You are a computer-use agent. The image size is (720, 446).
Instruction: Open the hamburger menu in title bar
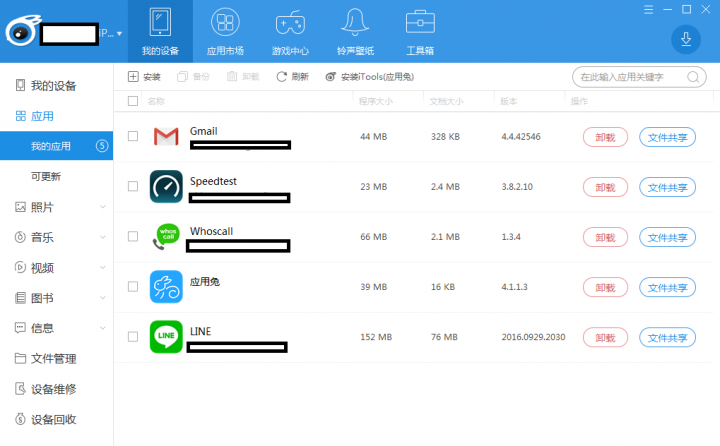click(x=648, y=10)
